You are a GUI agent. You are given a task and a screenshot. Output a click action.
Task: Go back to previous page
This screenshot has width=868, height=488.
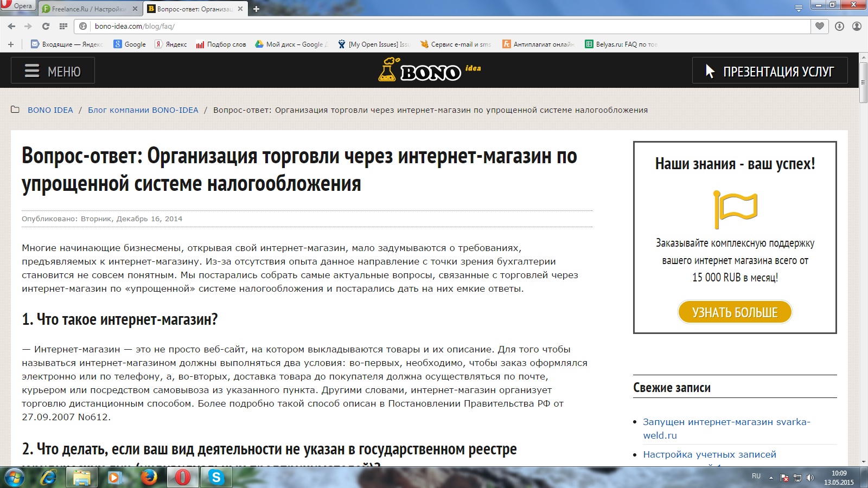point(12,26)
